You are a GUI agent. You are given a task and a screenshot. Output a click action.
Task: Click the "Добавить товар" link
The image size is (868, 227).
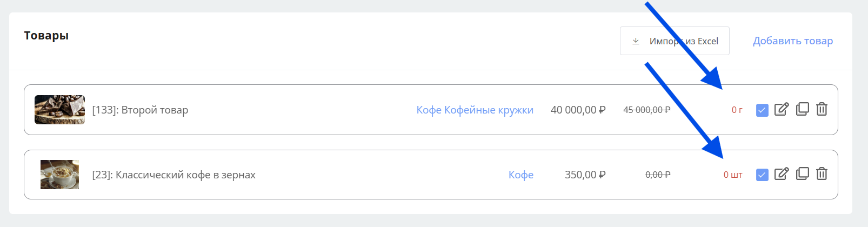pyautogui.click(x=793, y=41)
